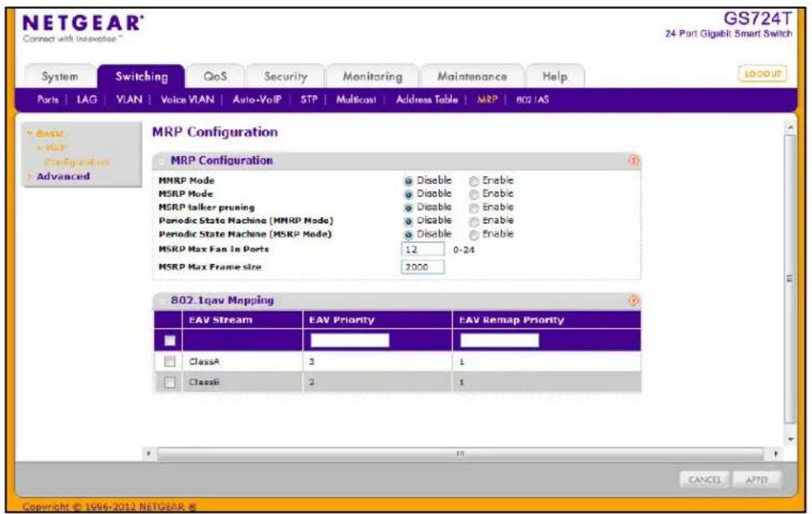This screenshot has height=514, width=812.
Task: Click the MSRP Max Fan In Ports field
Action: [x=422, y=249]
